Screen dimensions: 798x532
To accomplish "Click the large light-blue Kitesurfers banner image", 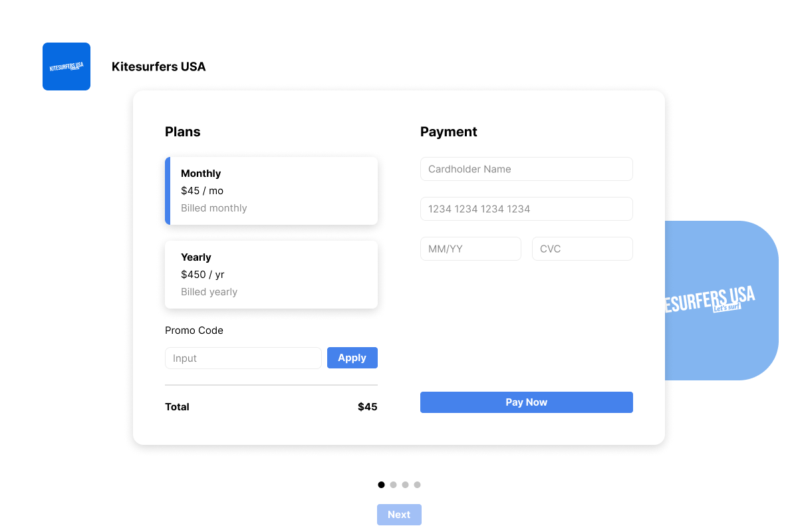I will (x=722, y=301).
